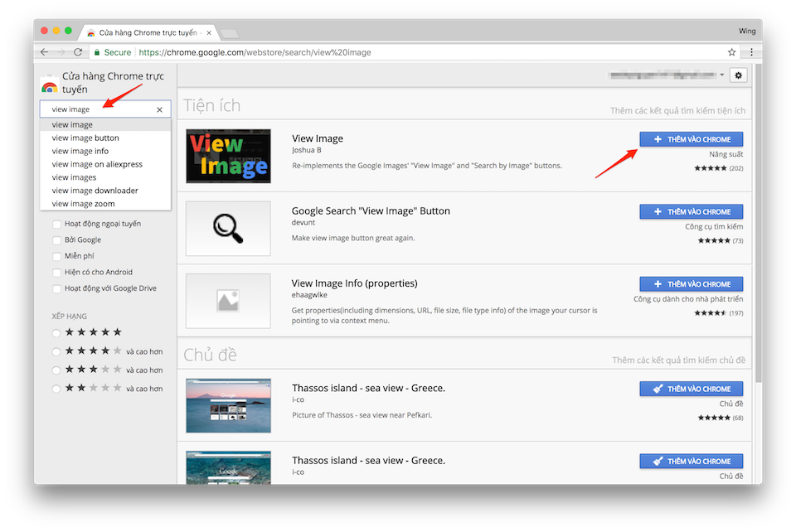Select the 4-star 'và cao hơn' rating option

[56, 351]
